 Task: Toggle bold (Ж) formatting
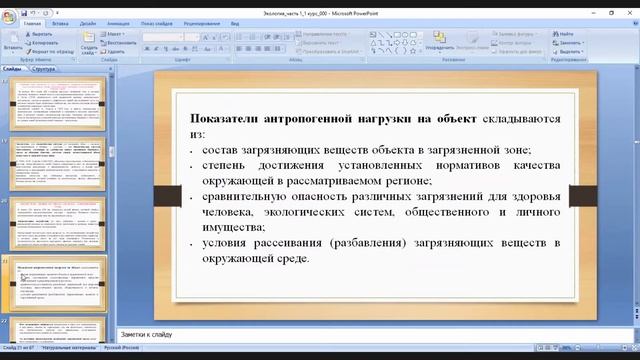(147, 49)
